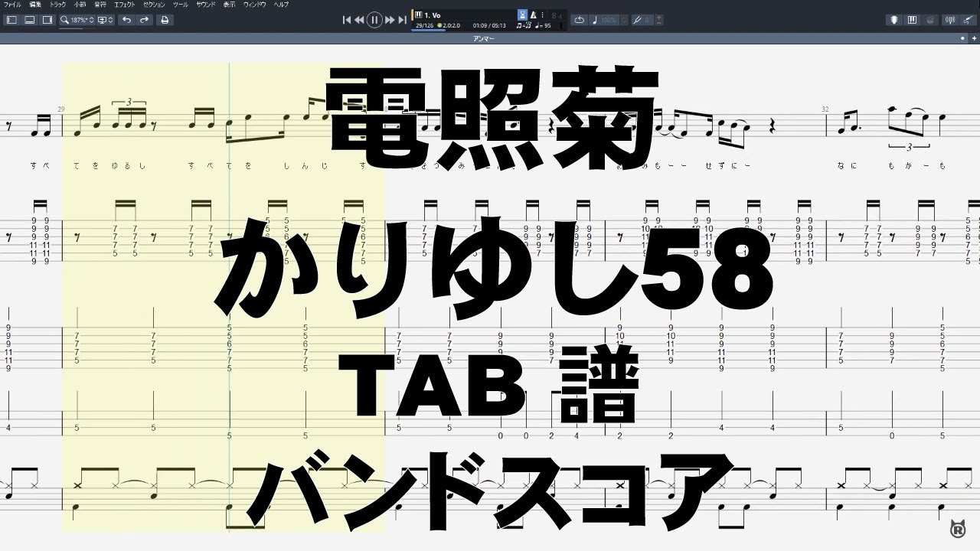Show the guitar fretboard view
The width and height of the screenshot is (980, 551).
[x=896, y=20]
